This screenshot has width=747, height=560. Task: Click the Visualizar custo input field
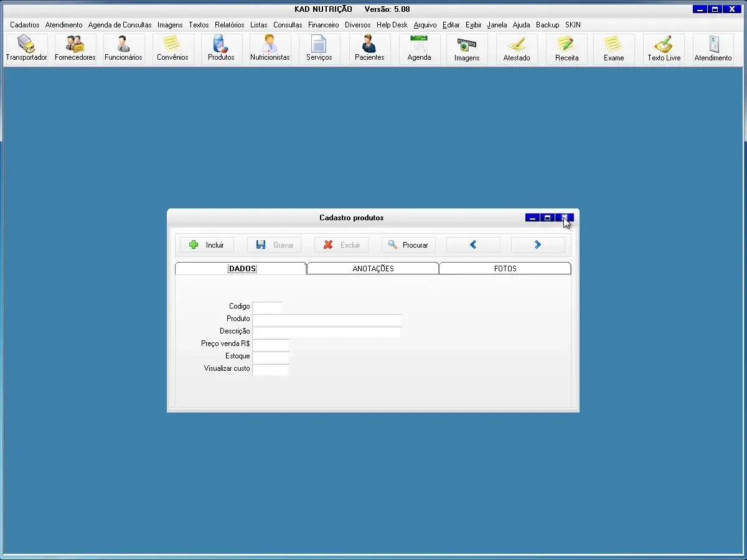coord(271,369)
